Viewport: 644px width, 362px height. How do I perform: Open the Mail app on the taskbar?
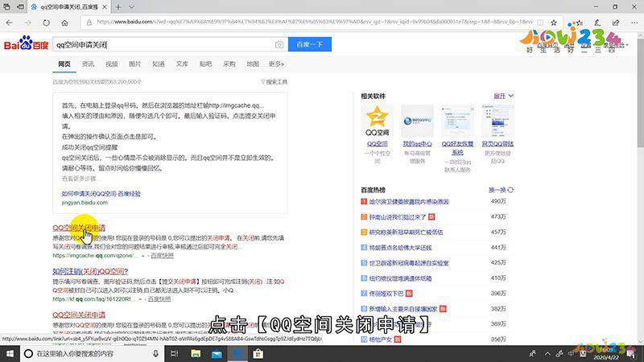(x=217, y=353)
